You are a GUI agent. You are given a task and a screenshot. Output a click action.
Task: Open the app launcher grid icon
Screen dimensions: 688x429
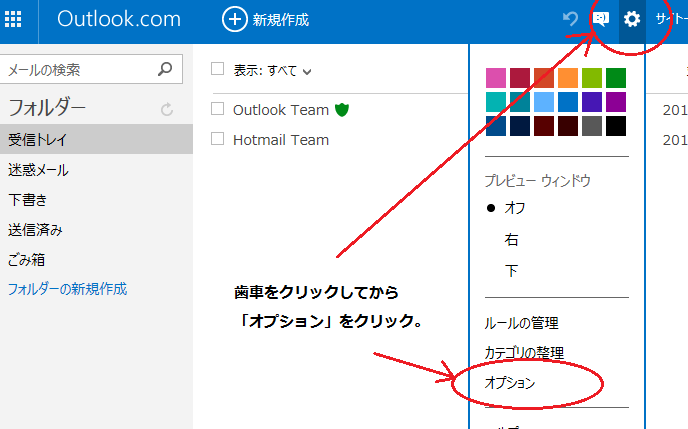pyautogui.click(x=16, y=19)
